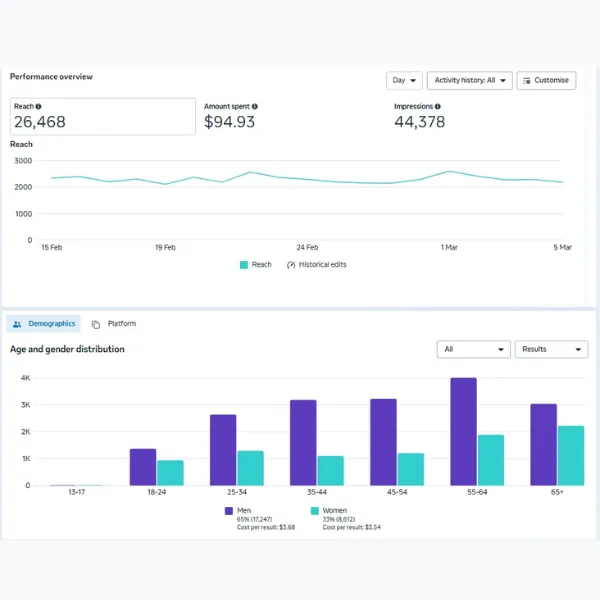600x600 pixels.
Task: Click the Women teal legend swatch
Action: click(315, 511)
